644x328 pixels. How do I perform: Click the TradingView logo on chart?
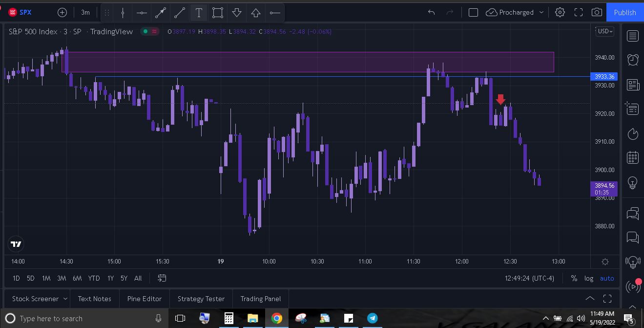click(16, 244)
